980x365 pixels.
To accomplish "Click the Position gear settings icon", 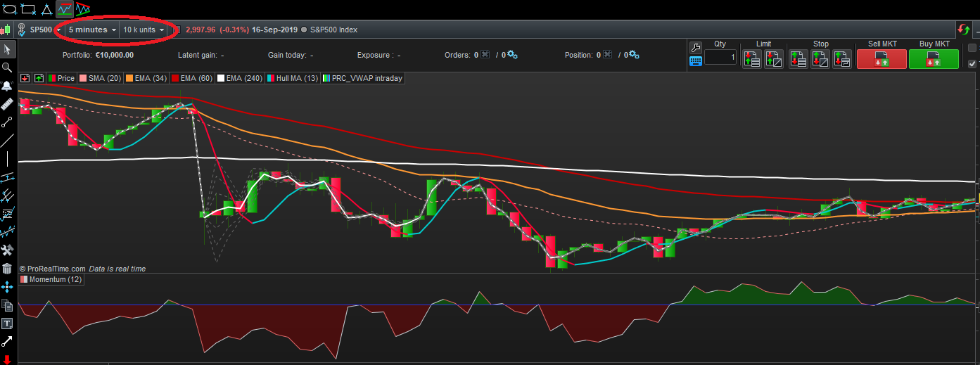I will pyautogui.click(x=633, y=55).
